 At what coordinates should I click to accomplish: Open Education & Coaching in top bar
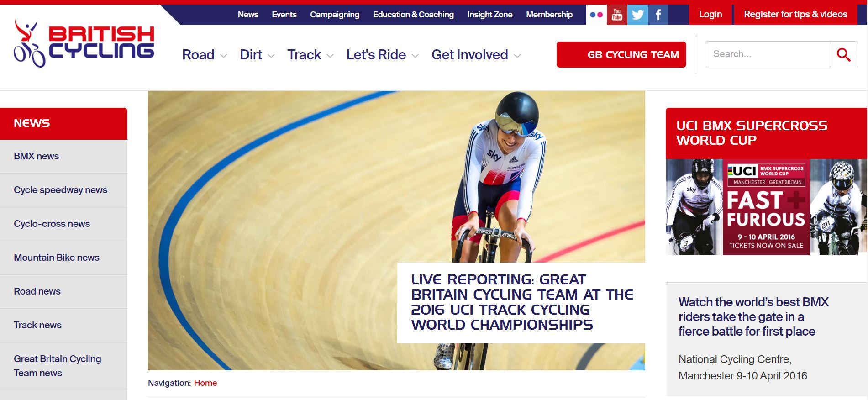pos(413,15)
